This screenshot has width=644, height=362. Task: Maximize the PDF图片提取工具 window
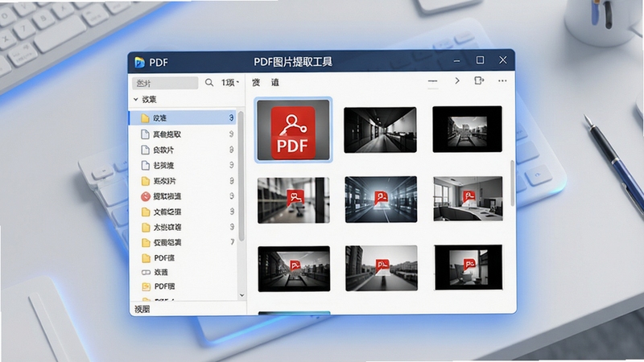click(x=480, y=60)
